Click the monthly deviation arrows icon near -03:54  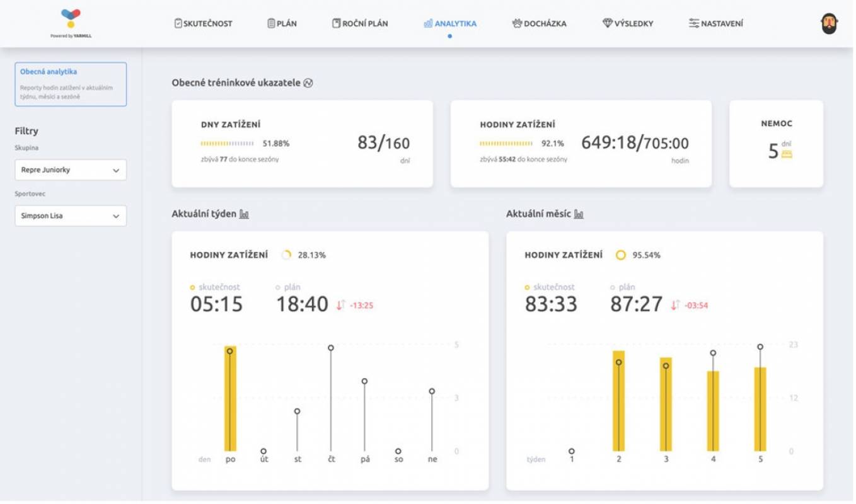[675, 306]
